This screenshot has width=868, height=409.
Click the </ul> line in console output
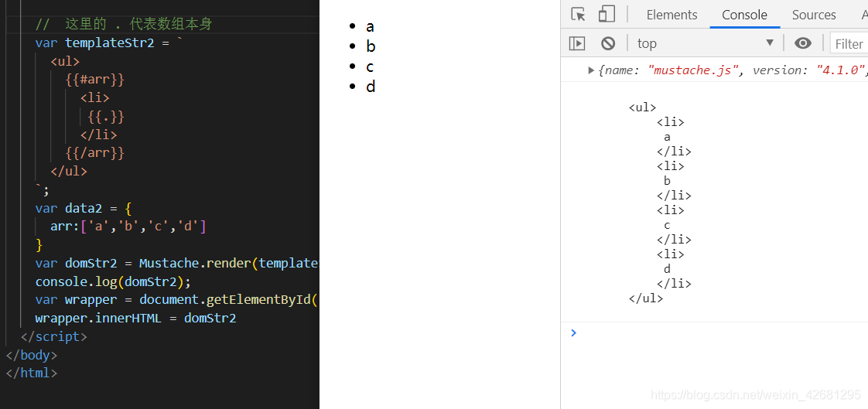pos(646,298)
